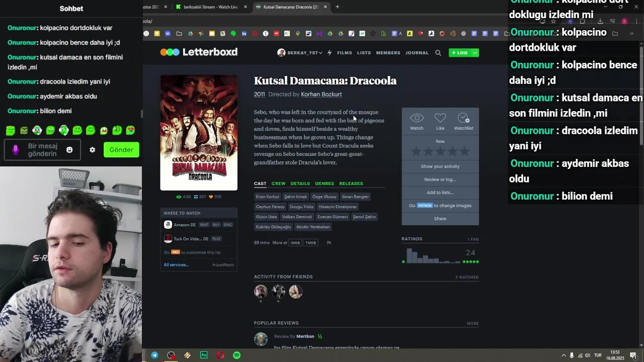Click the Turk On Video service icon

coord(168,239)
